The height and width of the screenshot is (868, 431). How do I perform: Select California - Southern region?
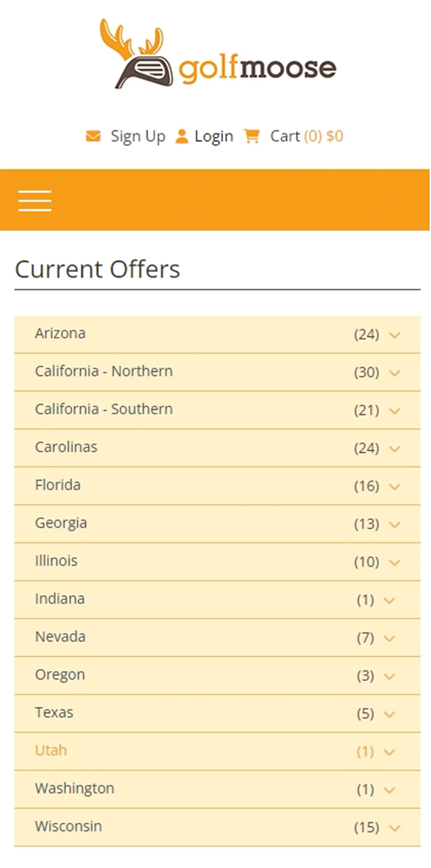pos(104,409)
